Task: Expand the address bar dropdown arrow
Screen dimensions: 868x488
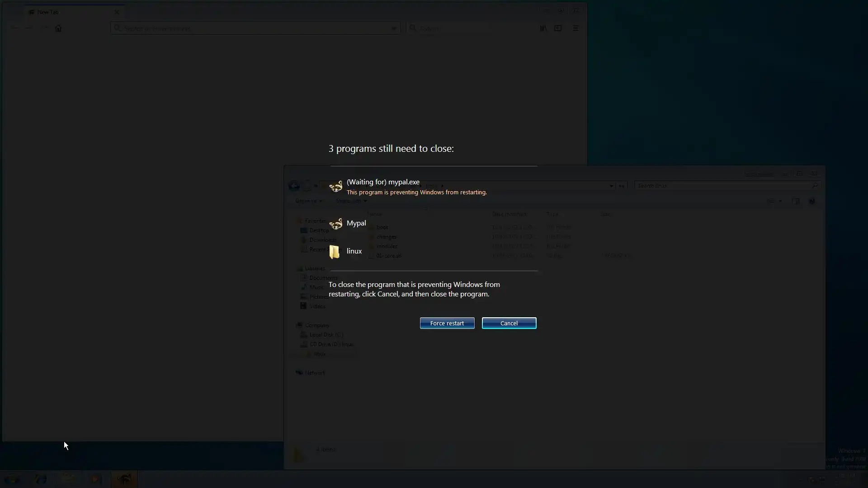Action: pos(611,186)
